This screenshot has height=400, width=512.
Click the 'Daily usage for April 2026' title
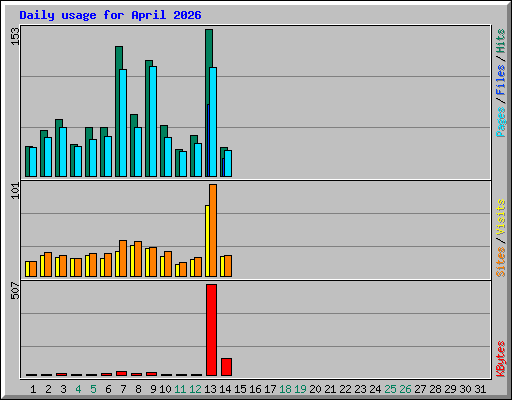pos(110,16)
